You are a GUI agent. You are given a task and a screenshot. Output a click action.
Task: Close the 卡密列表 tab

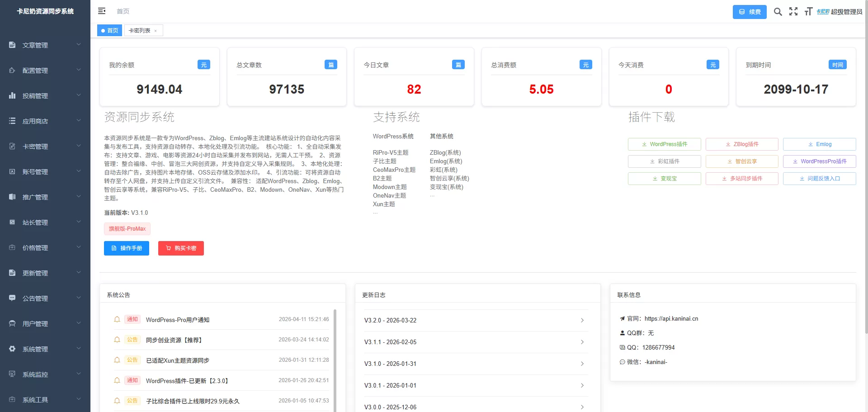click(156, 31)
